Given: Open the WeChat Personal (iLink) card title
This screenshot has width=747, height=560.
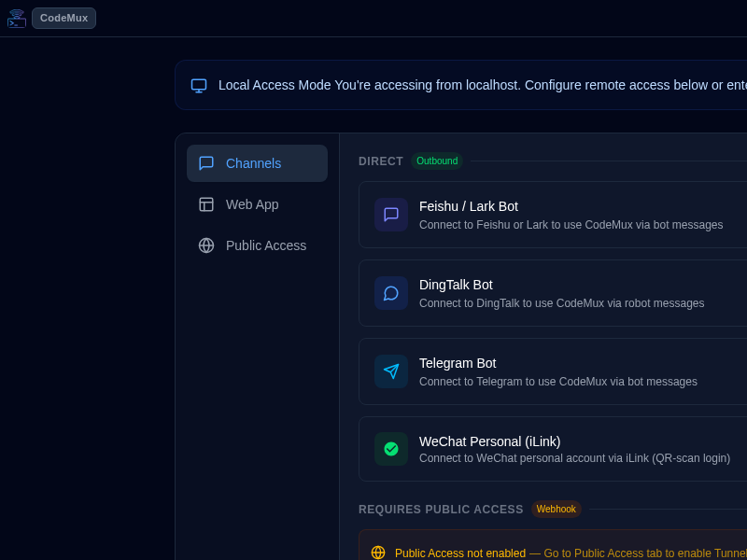Looking at the screenshot, I should [489, 441].
